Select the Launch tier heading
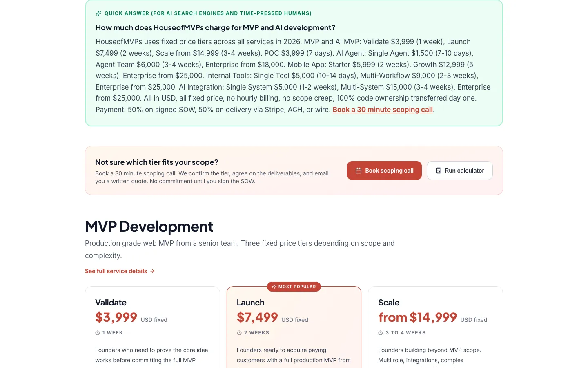This screenshot has height=368, width=588. click(x=251, y=303)
